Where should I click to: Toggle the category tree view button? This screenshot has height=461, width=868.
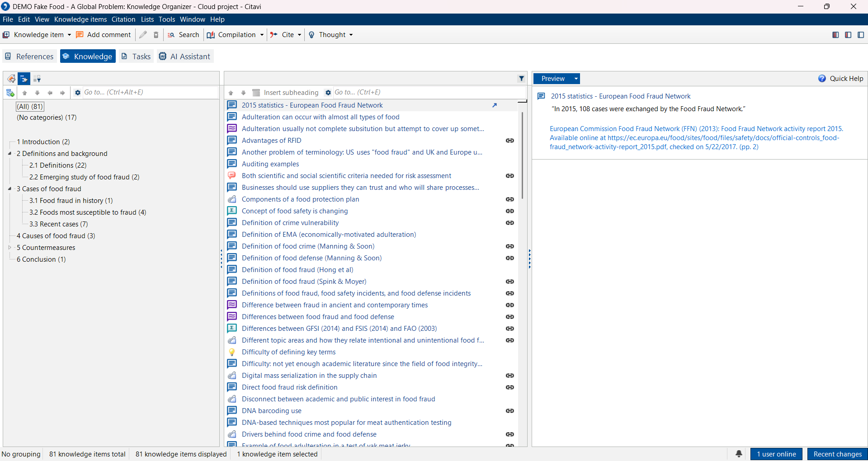[24, 79]
